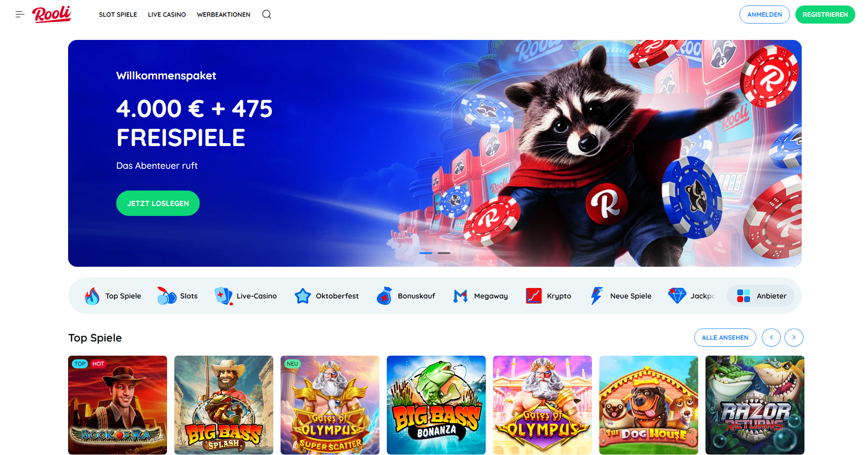This screenshot has height=455, width=868.
Task: Open Big Bass Bonanza game thumbnail
Action: [436, 405]
